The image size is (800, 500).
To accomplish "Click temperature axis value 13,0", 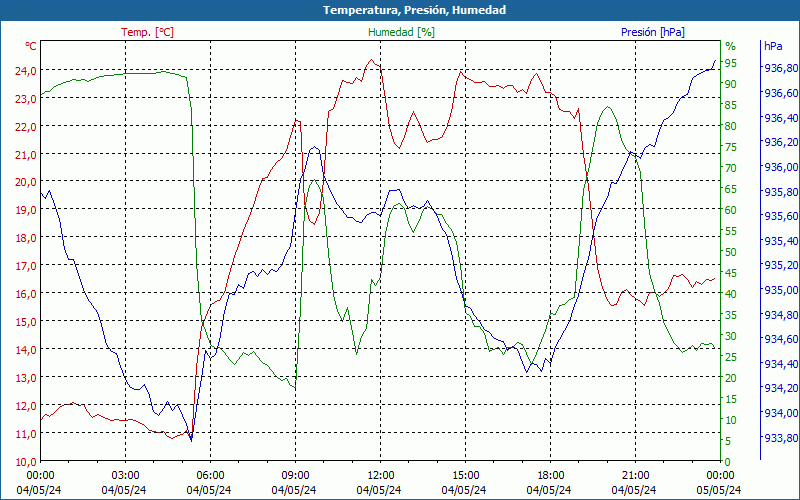I will point(26,379).
